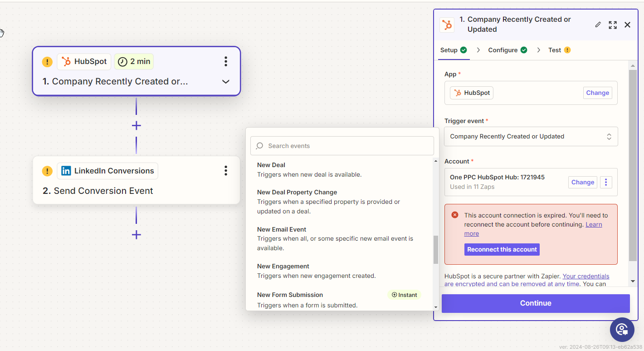Rename the step with the pencil icon
644x351 pixels.
pos(598,25)
